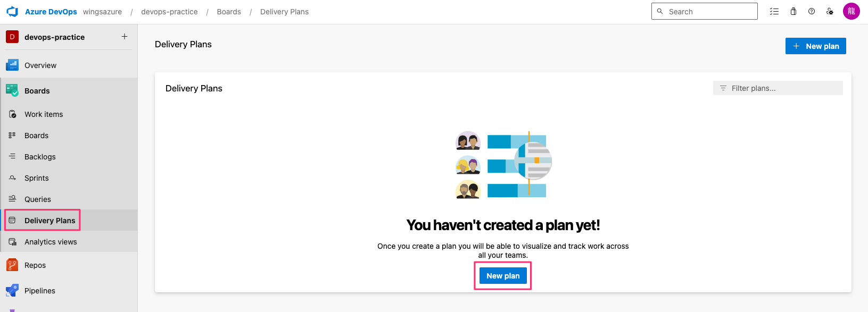Click the top-right New plan button
The width and height of the screenshot is (868, 312).
[815, 46]
